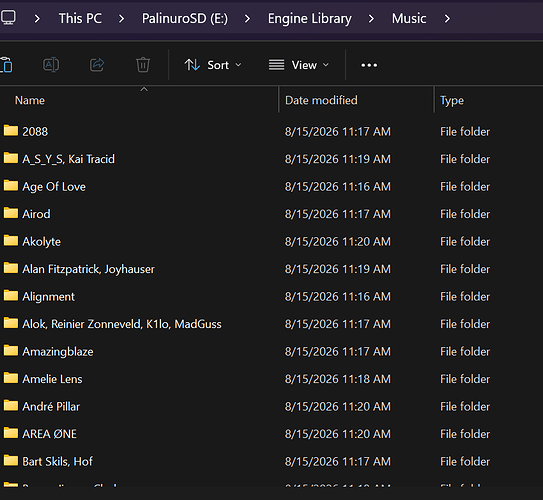Select the Alan Fitzpatrick, Joyhauser folder
The image size is (543, 500).
(88, 269)
